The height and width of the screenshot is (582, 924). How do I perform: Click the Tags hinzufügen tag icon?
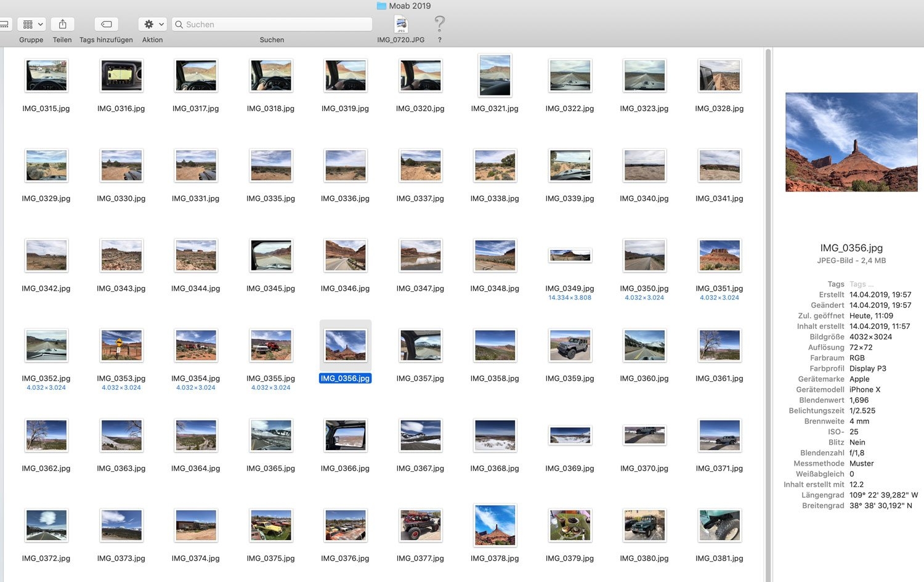point(106,24)
